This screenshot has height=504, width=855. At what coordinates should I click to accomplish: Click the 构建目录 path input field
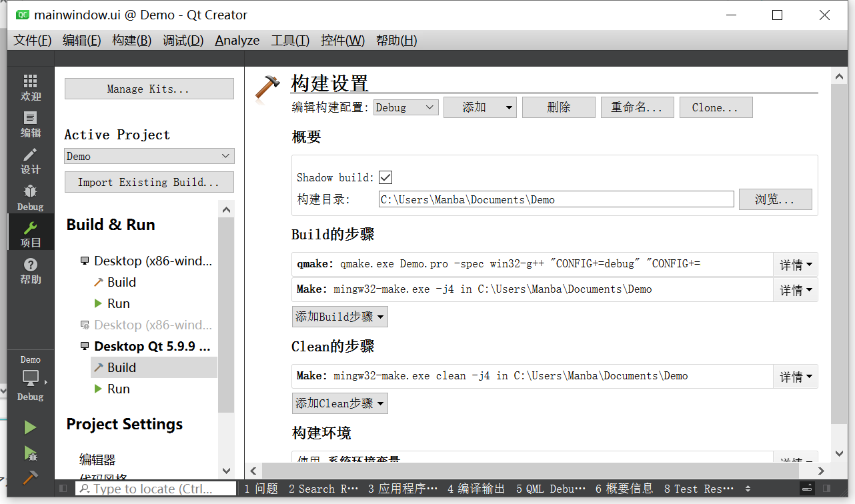click(x=556, y=199)
